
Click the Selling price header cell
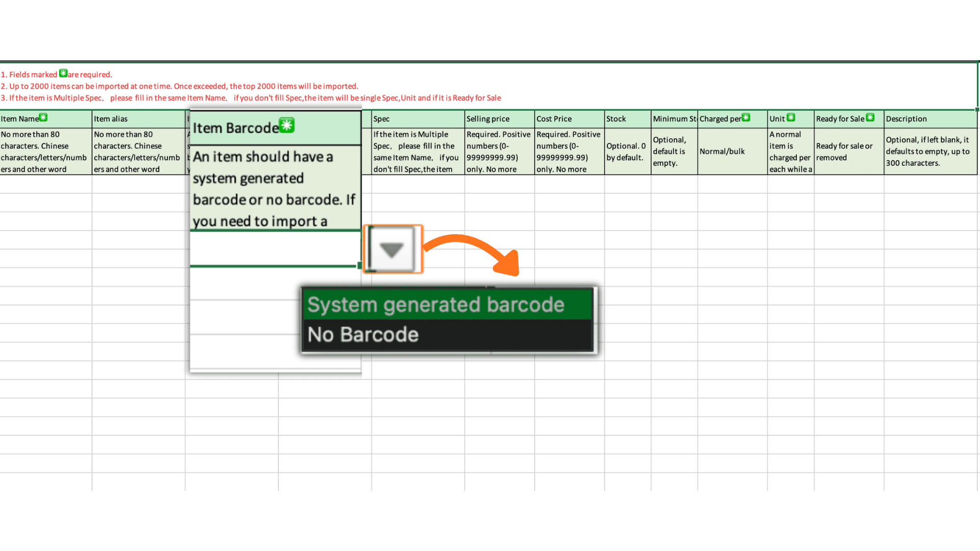click(x=499, y=119)
